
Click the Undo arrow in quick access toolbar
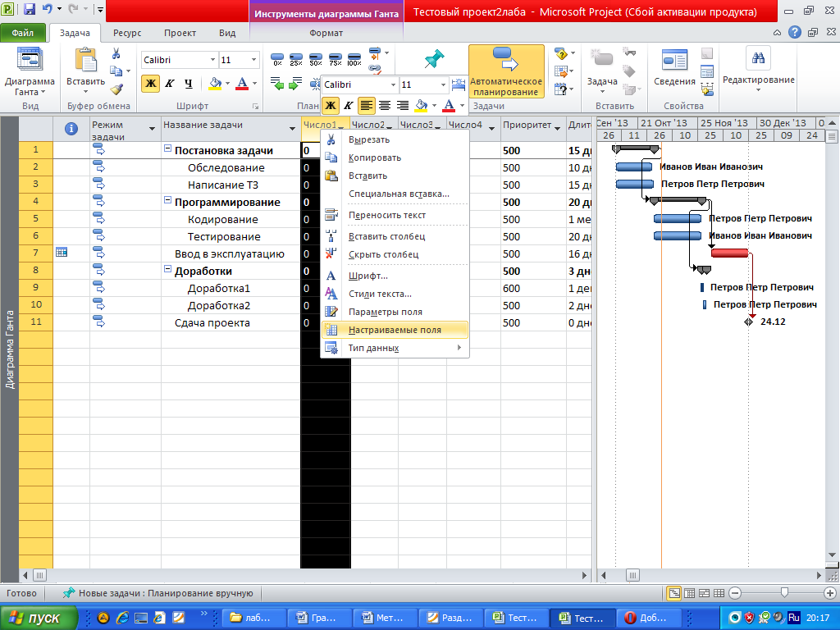47,8
